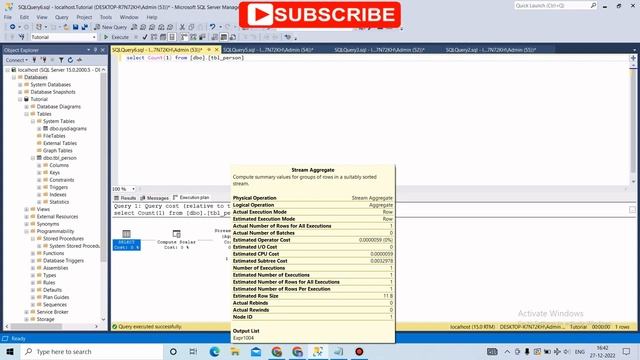Click the taskbar search box
This screenshot has width=640, height=360.
pyautogui.click(x=91, y=351)
